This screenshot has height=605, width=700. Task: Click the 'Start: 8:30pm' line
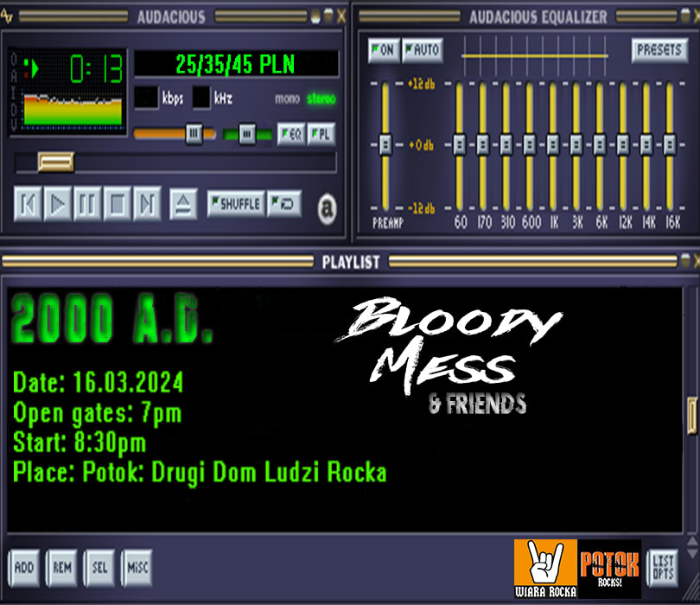click(x=79, y=443)
